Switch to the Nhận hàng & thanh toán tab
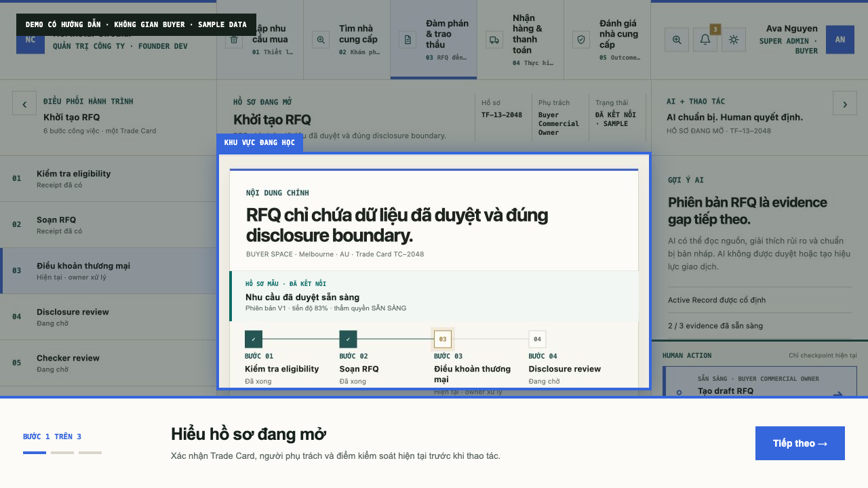The height and width of the screenshot is (488, 868). coord(521,39)
